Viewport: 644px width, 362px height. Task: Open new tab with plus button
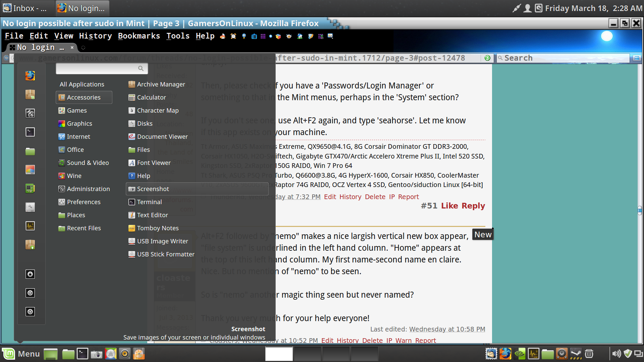[x=83, y=48]
